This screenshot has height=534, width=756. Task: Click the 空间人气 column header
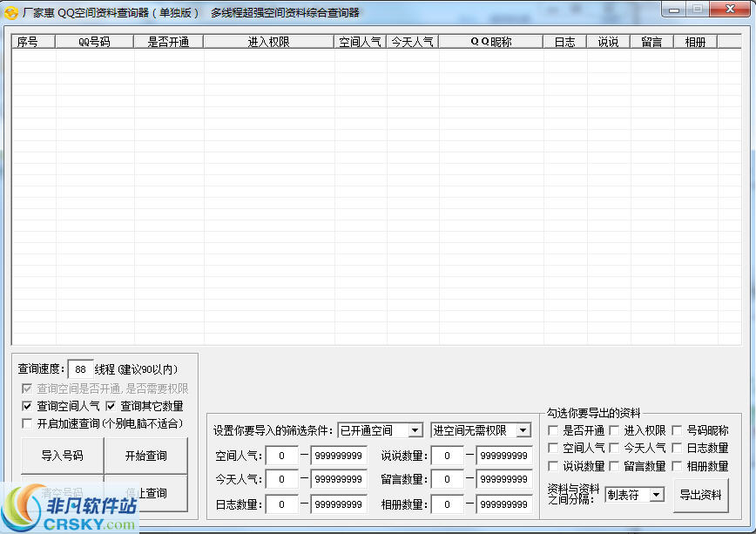pyautogui.click(x=361, y=42)
